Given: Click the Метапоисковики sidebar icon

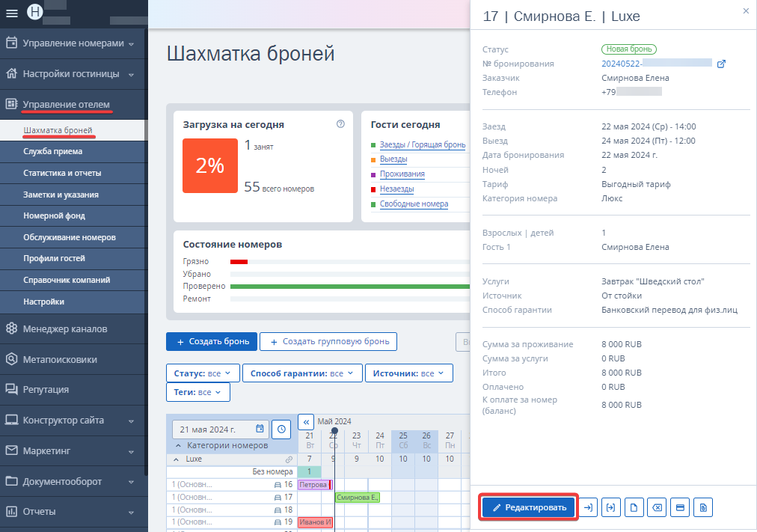Looking at the screenshot, I should [11, 358].
